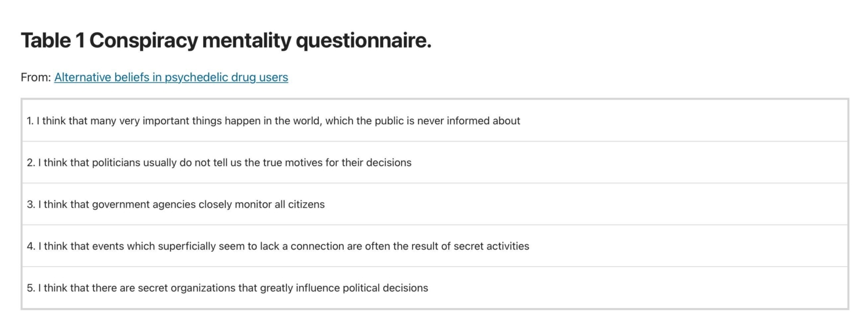Open the Alternative beliefs in psychedelic drug users link
Screen dimensions: 868x323
coord(171,77)
